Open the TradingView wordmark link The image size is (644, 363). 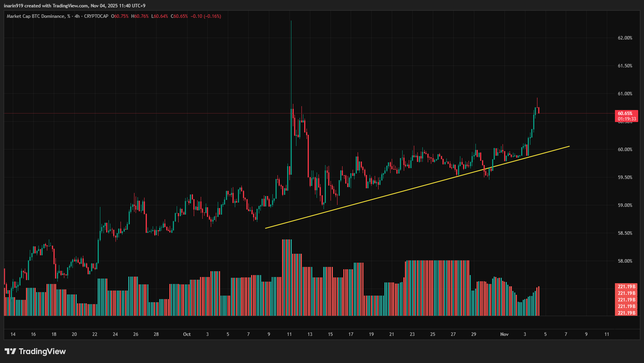coord(42,351)
